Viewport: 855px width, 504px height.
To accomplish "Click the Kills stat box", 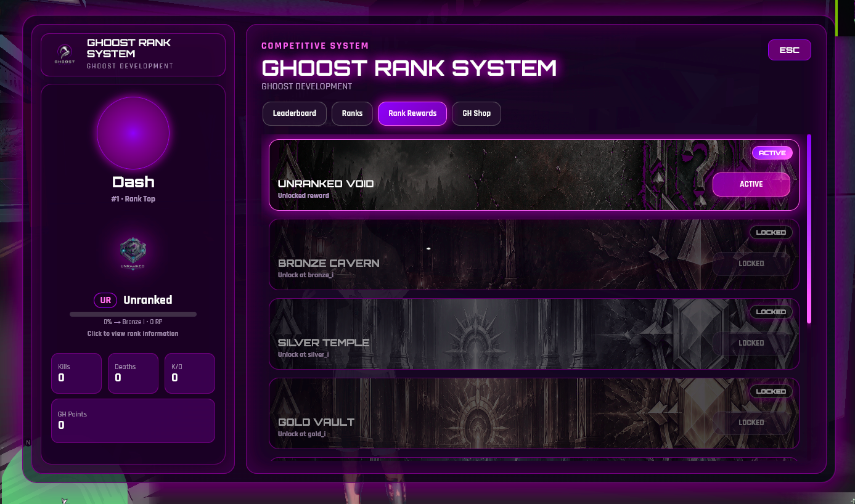I will (76, 373).
